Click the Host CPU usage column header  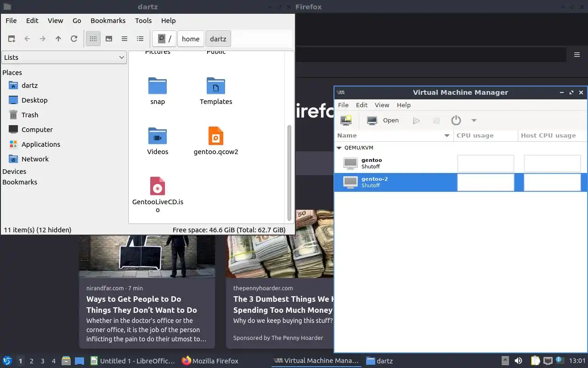click(553, 136)
